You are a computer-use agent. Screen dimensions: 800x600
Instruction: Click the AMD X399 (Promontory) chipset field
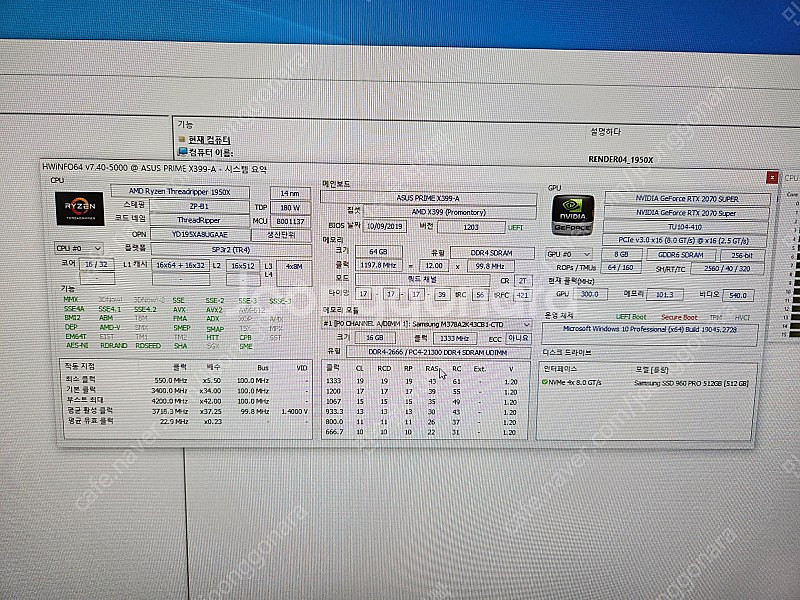[449, 212]
